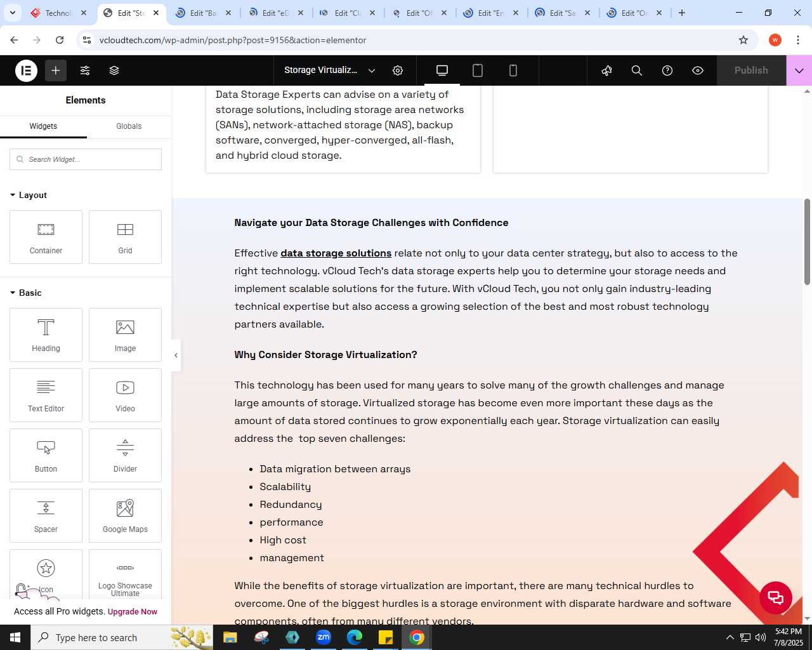Click the Chrome tab search dropdown arrow
The image size is (812, 650).
(x=12, y=13)
